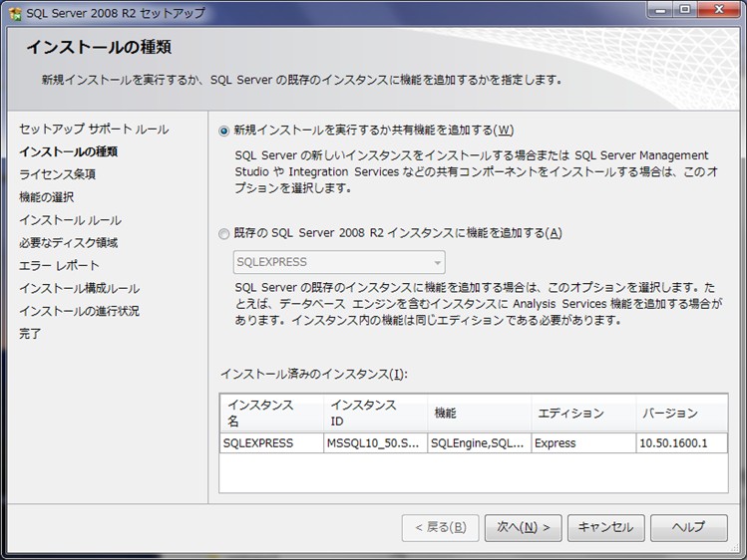Select the インストール ルール step
747x560 pixels.
click(x=70, y=220)
